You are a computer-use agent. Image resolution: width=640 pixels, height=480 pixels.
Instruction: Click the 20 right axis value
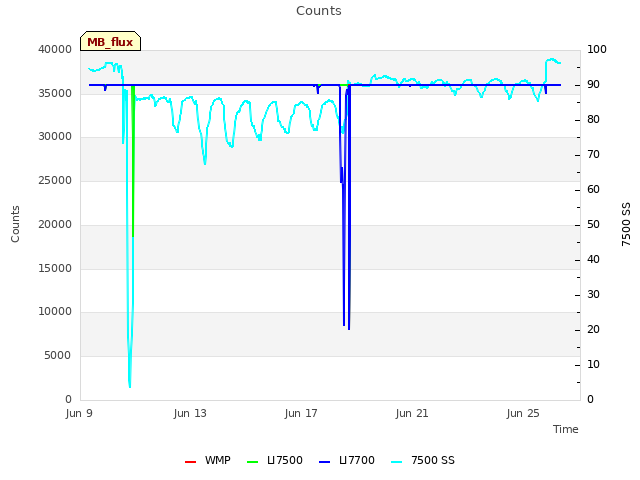click(593, 329)
